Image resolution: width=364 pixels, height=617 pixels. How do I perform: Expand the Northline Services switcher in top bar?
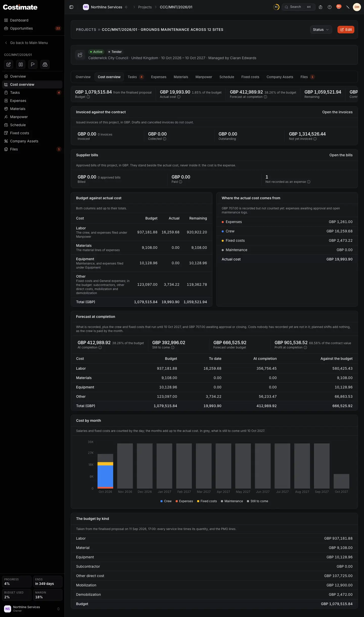coord(105,7)
